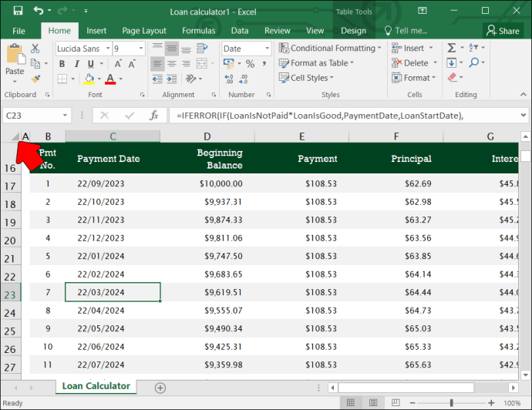Switch to the Insert tab

96,31
